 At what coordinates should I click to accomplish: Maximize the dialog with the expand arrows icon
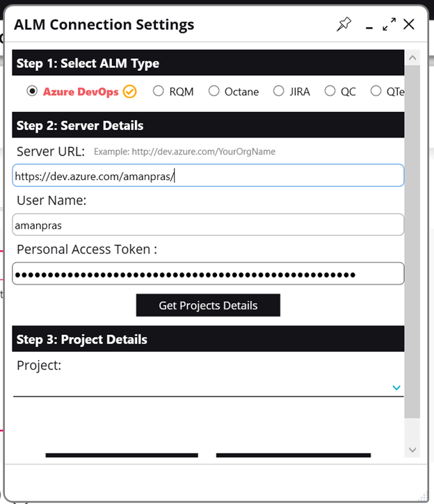point(389,25)
